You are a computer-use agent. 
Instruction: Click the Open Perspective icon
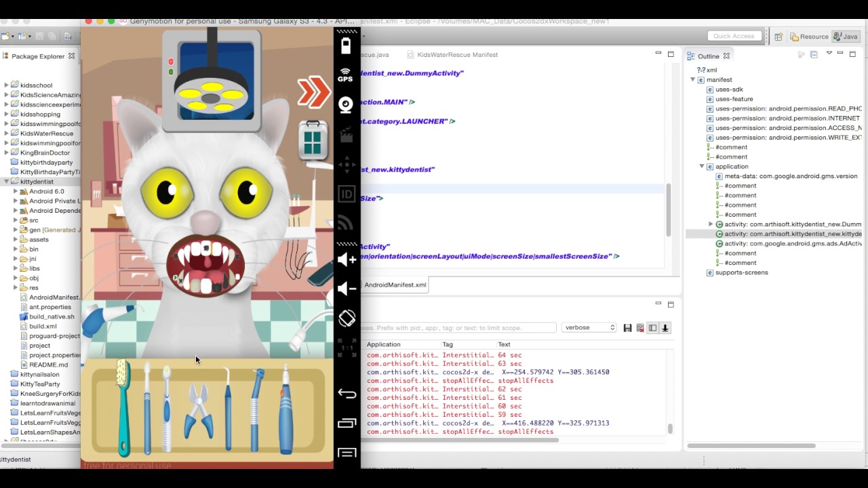click(778, 37)
